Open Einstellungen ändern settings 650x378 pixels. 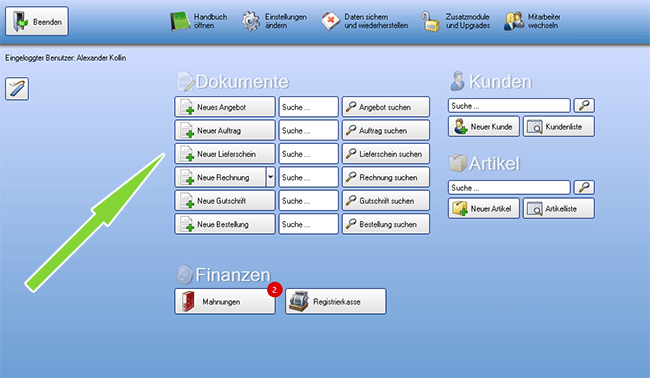tap(274, 21)
